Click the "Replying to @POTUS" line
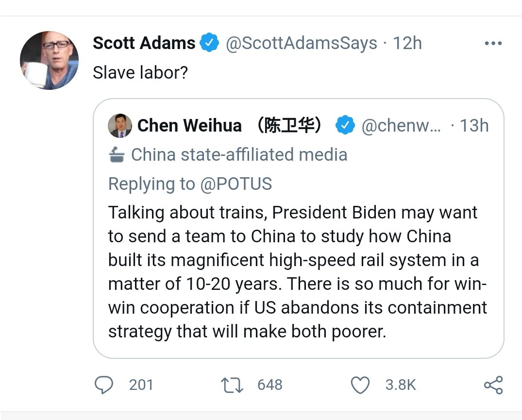This screenshot has height=420, width=522. [x=190, y=184]
